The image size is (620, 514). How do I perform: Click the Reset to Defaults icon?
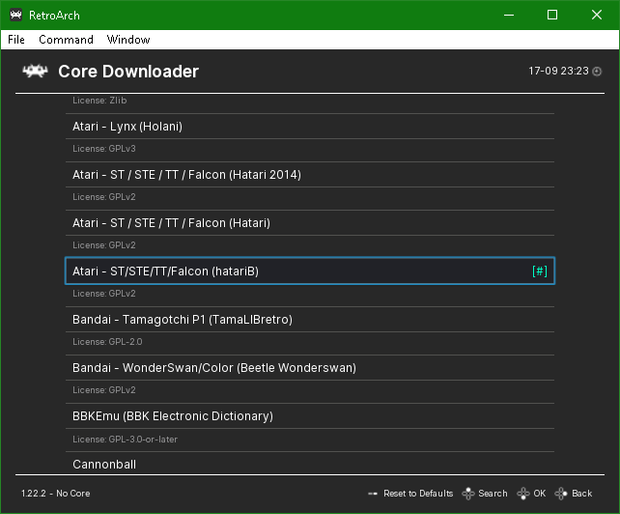pyautogui.click(x=372, y=493)
